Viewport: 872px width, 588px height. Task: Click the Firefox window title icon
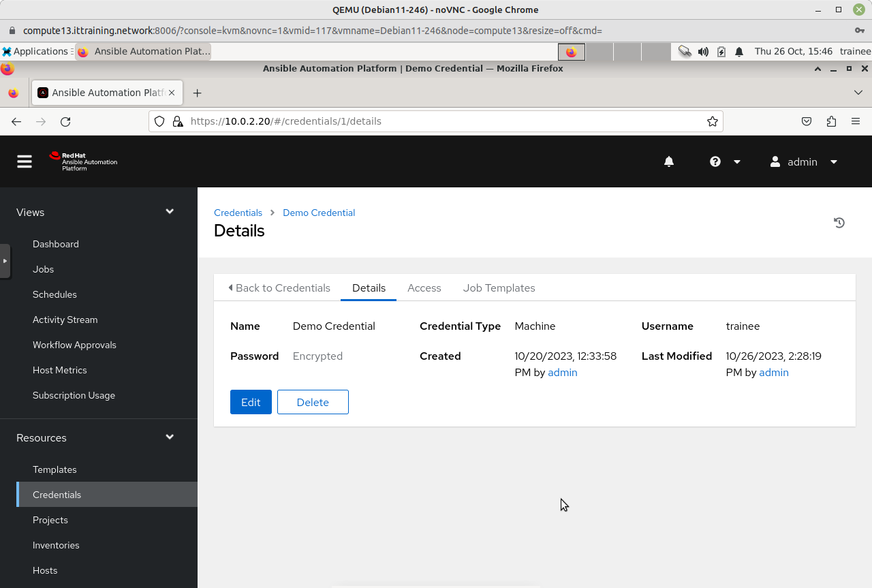(7, 69)
